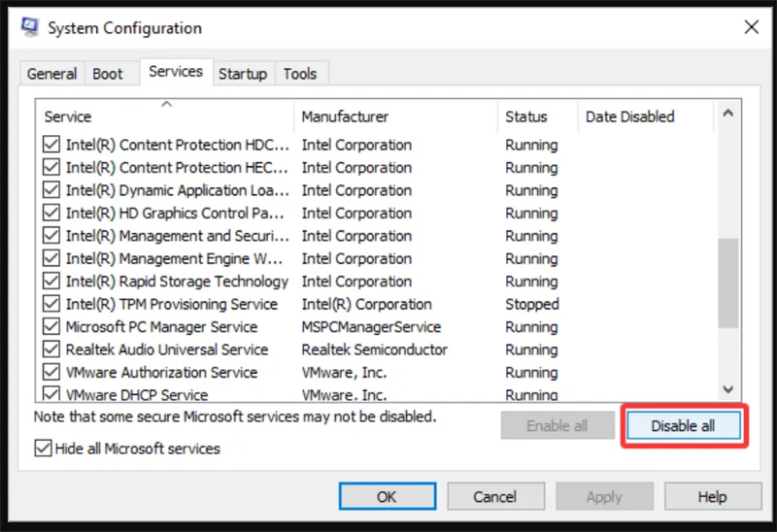Click the Cancel button
This screenshot has height=532, width=777.
pos(494,496)
